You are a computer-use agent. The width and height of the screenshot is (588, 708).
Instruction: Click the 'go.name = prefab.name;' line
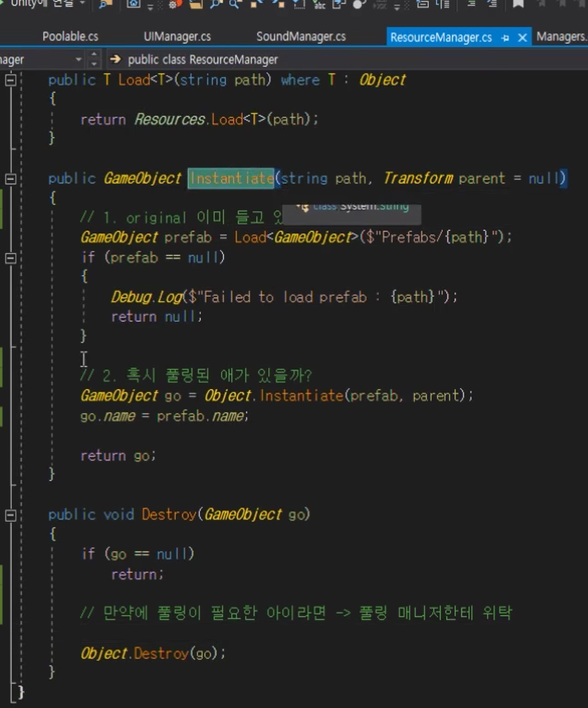coord(165,416)
